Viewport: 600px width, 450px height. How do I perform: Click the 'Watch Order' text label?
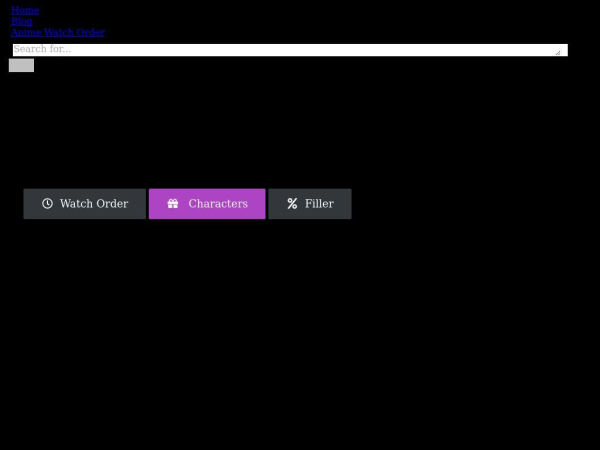pyautogui.click(x=94, y=204)
